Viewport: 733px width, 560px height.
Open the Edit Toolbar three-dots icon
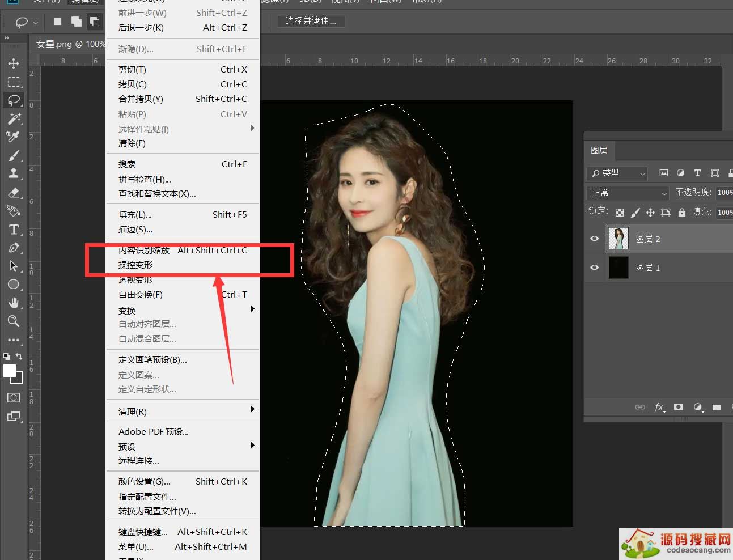point(14,340)
